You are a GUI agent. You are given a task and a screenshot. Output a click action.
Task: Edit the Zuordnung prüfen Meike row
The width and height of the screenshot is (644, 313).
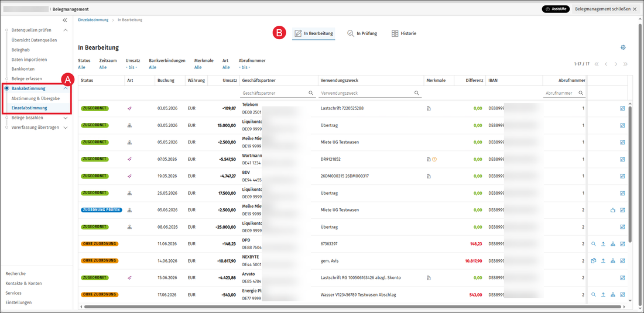click(x=622, y=210)
